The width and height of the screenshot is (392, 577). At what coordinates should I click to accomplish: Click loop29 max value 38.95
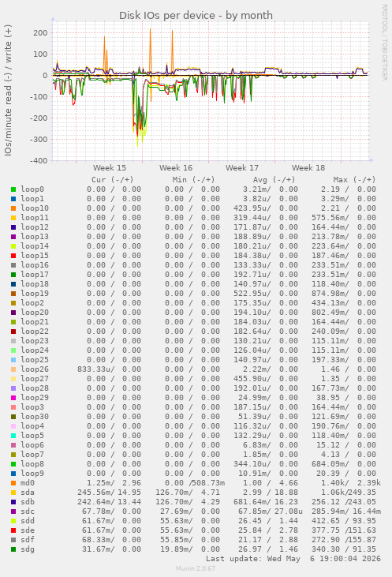point(328,398)
